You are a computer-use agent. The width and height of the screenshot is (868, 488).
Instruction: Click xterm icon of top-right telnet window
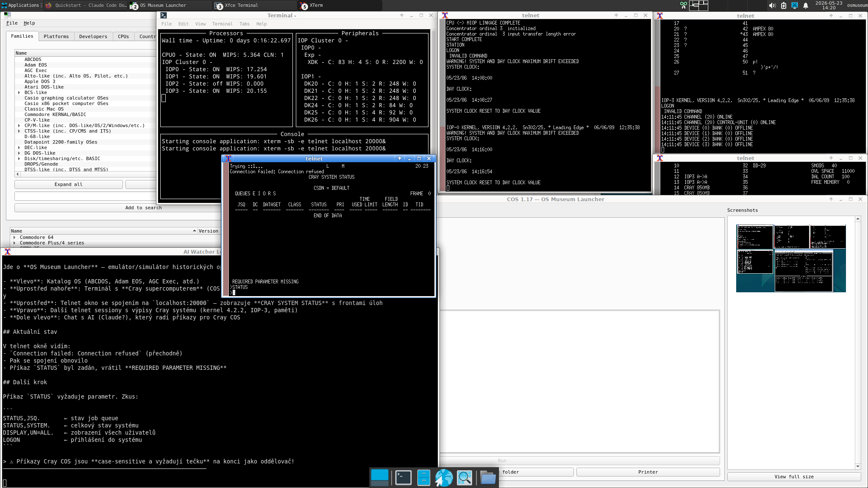coord(659,16)
